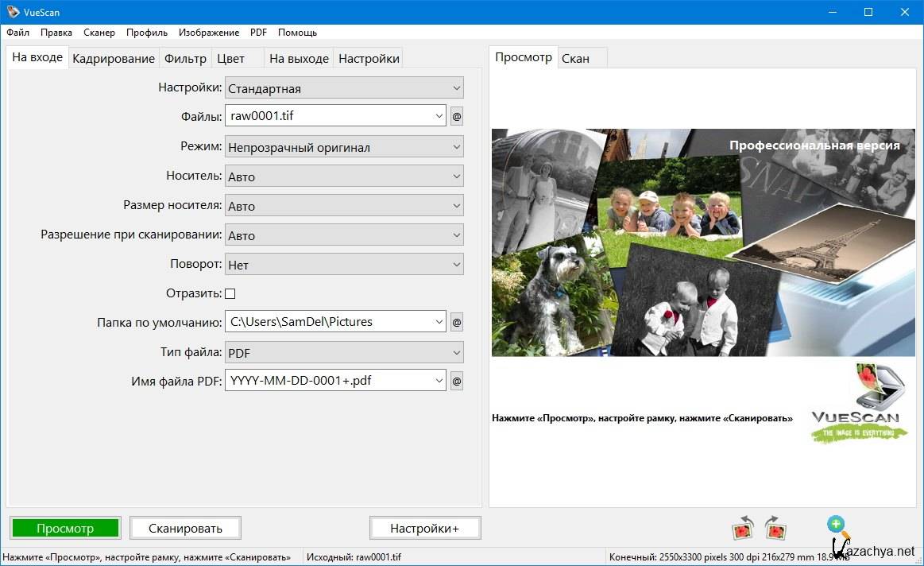
Task: Click the VueScan app icon in the title bar
Action: click(14, 12)
